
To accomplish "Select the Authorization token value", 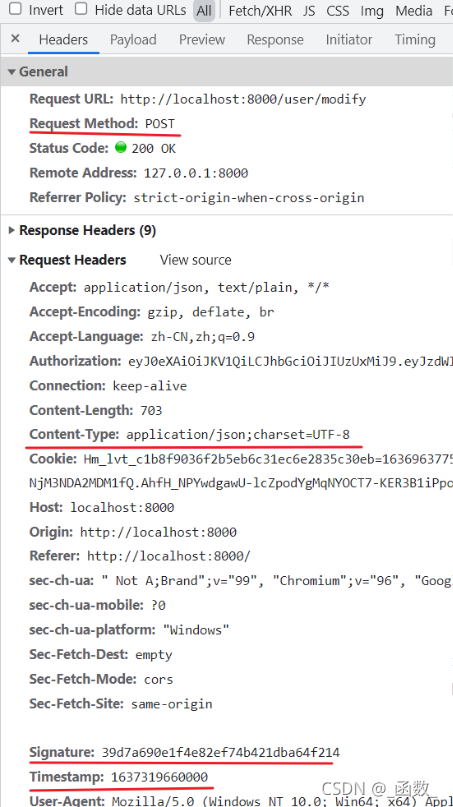I will pos(290,361).
